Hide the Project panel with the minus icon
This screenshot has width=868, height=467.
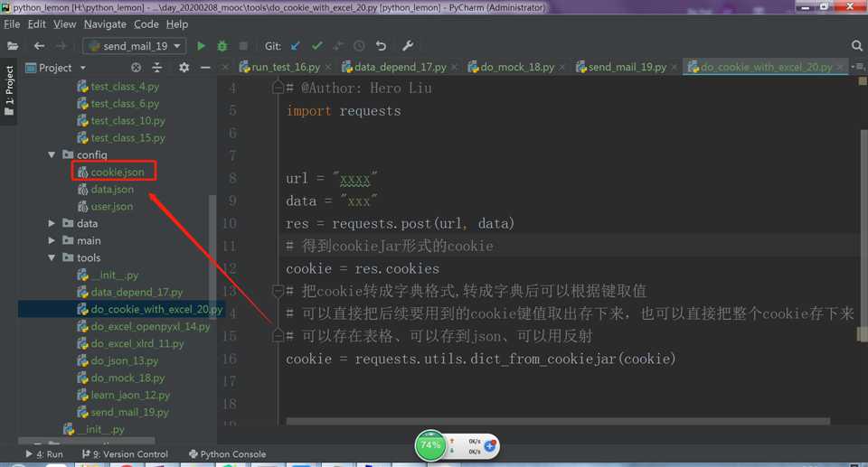(x=205, y=68)
